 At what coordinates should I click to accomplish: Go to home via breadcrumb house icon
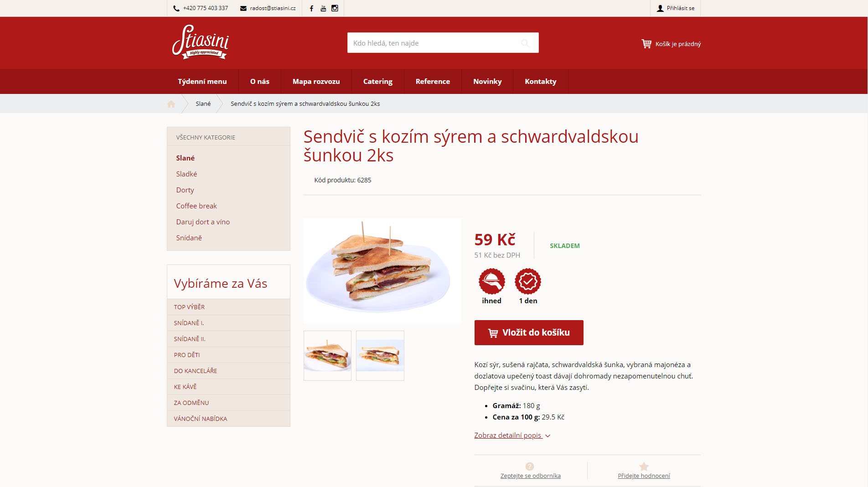[171, 104]
